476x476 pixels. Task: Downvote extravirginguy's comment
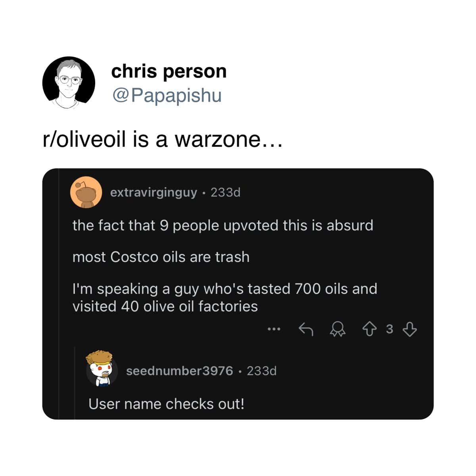[x=409, y=329]
